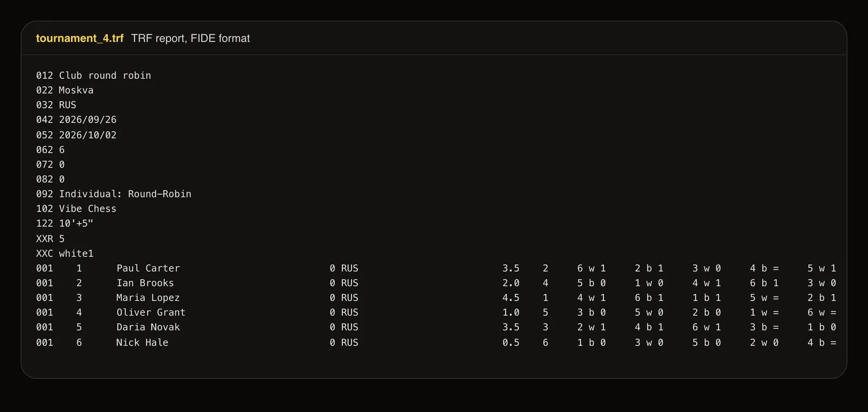The image size is (868, 412).
Task: Select player name Daria Novak
Action: click(x=148, y=327)
